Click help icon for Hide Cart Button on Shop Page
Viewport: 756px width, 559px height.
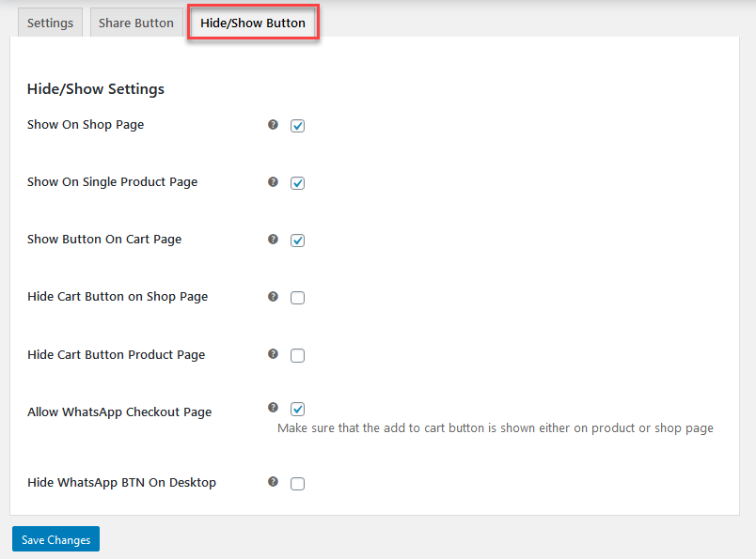(273, 297)
